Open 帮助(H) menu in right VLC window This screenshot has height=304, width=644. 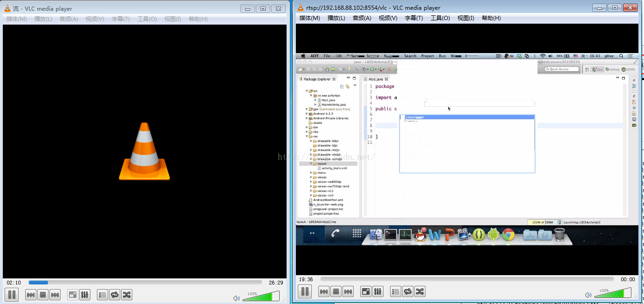click(x=491, y=18)
